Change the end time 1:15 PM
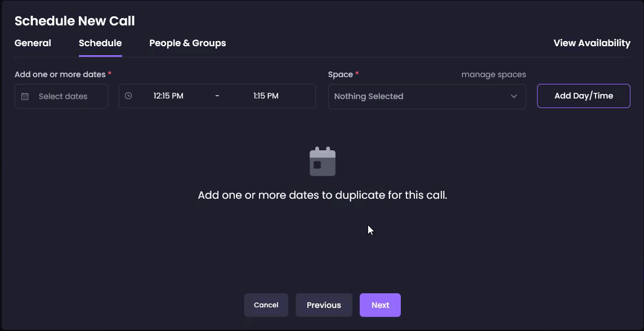The height and width of the screenshot is (331, 644). (266, 96)
